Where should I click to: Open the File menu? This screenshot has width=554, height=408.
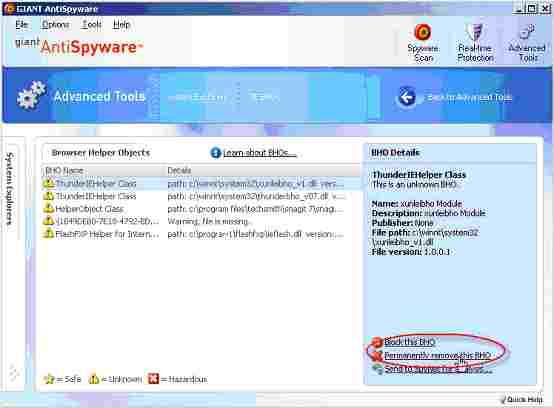(x=22, y=24)
